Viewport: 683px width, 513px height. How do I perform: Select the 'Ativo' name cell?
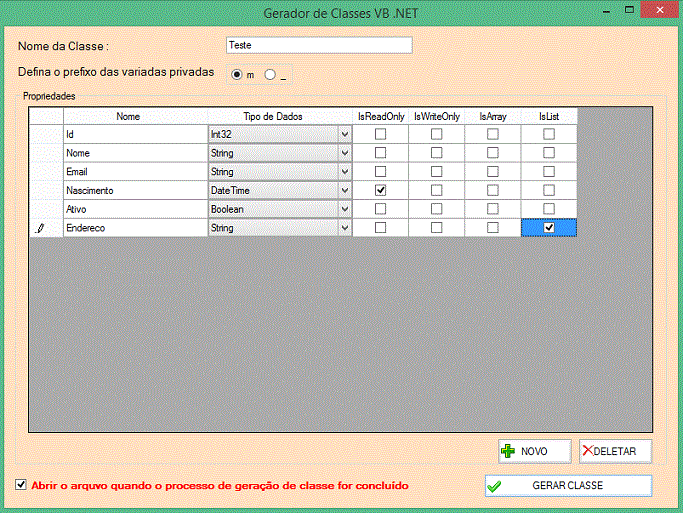tap(135, 209)
